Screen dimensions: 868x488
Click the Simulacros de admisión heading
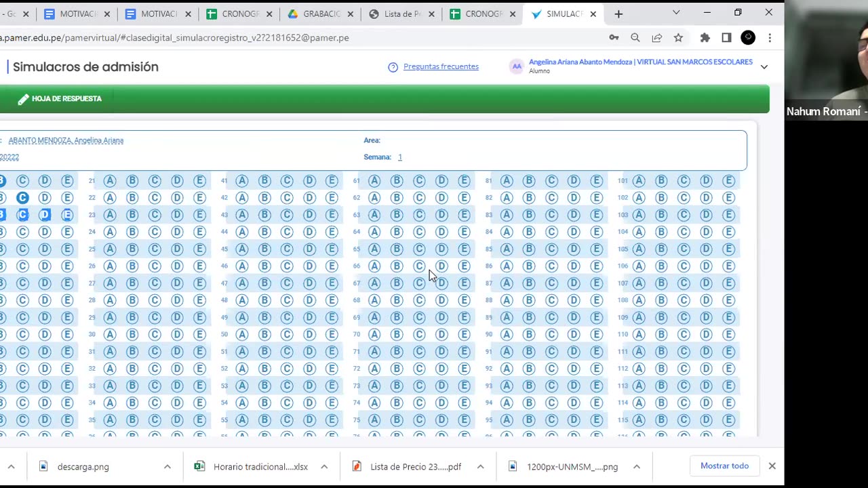(85, 66)
